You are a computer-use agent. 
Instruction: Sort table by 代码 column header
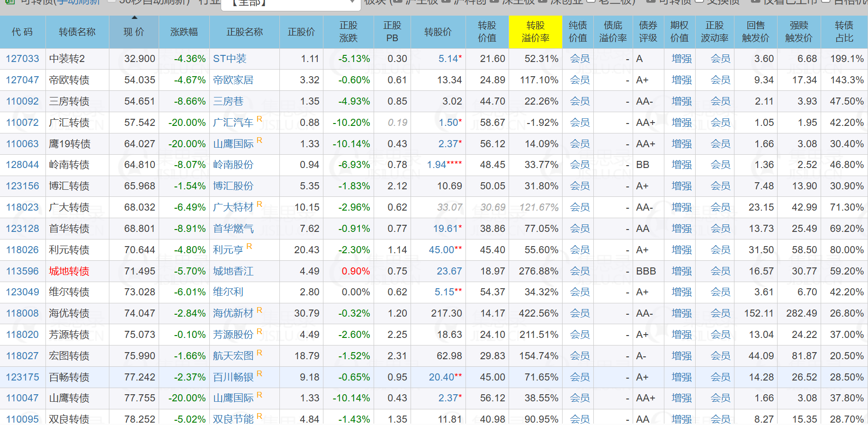(22, 32)
